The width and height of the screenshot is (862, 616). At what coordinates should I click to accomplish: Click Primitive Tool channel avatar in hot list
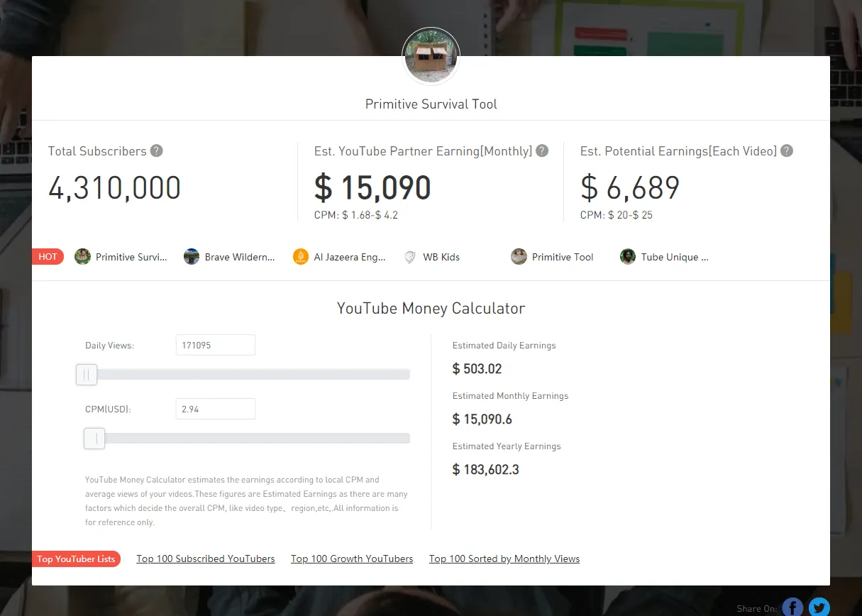519,257
